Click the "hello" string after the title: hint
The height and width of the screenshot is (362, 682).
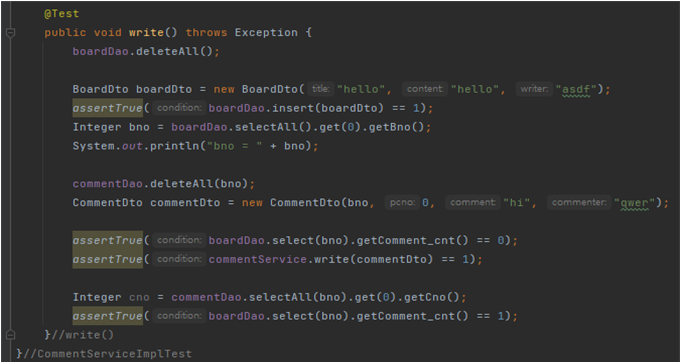pyautogui.click(x=361, y=89)
